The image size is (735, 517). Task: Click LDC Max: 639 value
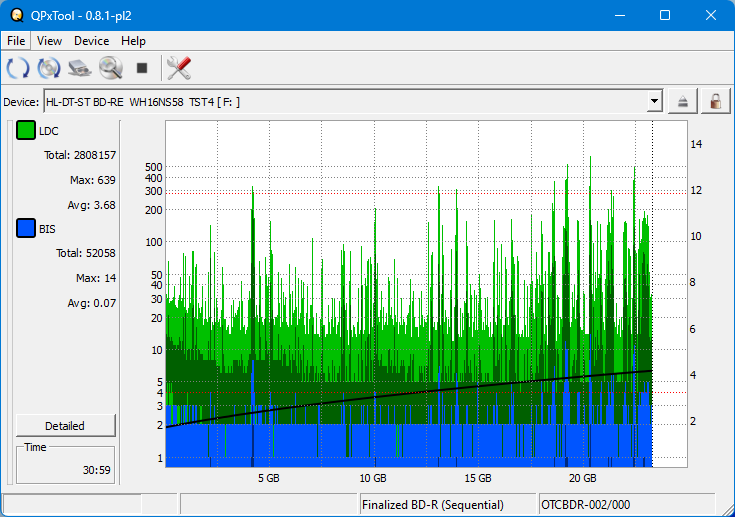[x=92, y=180]
